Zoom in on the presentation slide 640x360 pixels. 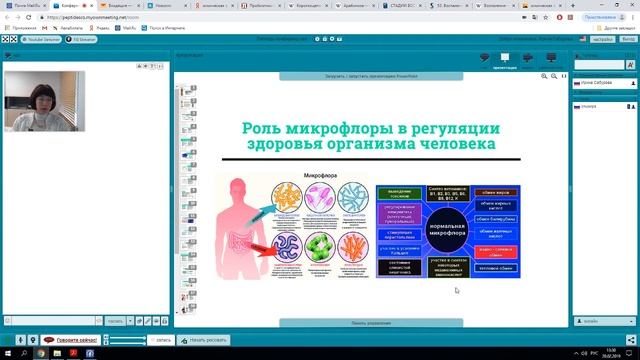(x=544, y=76)
